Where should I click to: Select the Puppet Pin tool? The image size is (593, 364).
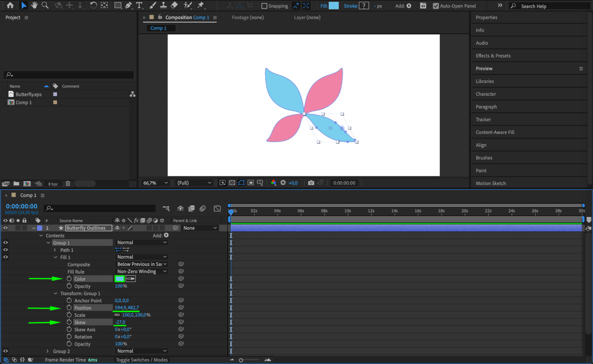201,5
